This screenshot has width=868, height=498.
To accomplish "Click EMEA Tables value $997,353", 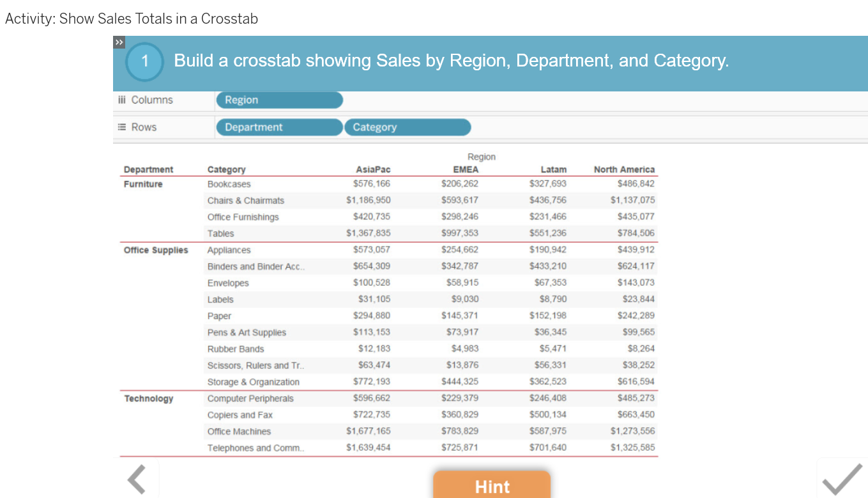I will [x=460, y=234].
